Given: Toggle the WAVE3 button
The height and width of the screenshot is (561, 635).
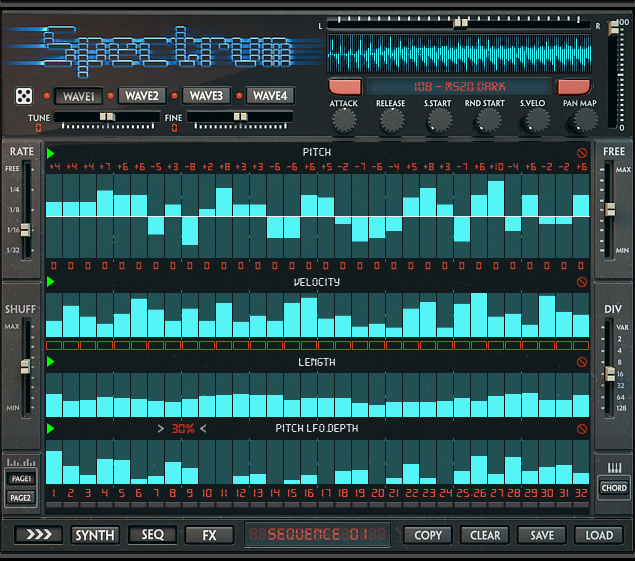Looking at the screenshot, I should pos(206,96).
